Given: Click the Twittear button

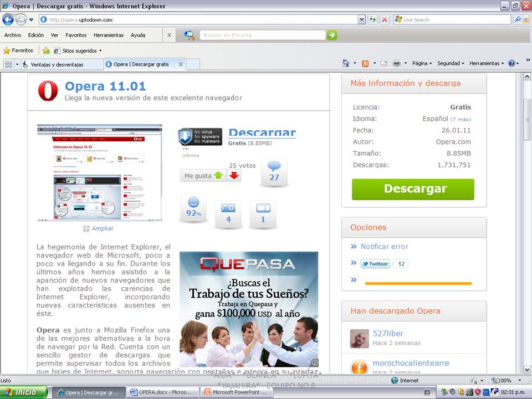Looking at the screenshot, I should coord(375,264).
